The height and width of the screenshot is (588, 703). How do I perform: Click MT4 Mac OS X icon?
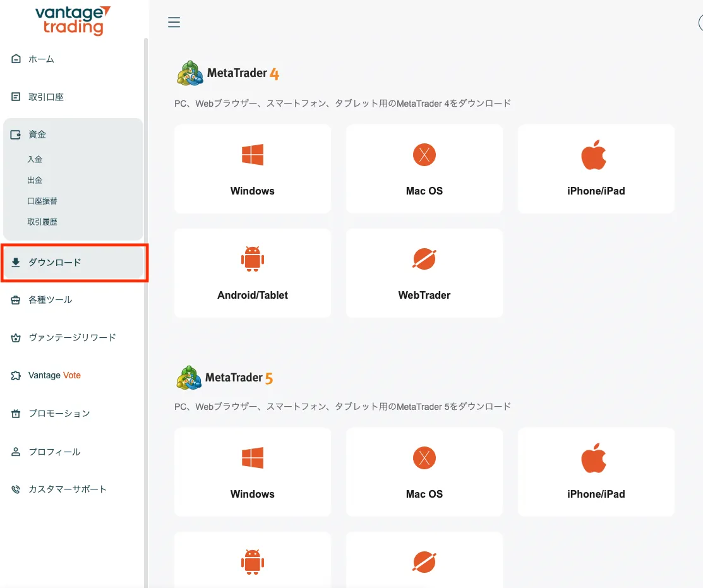[x=424, y=155]
